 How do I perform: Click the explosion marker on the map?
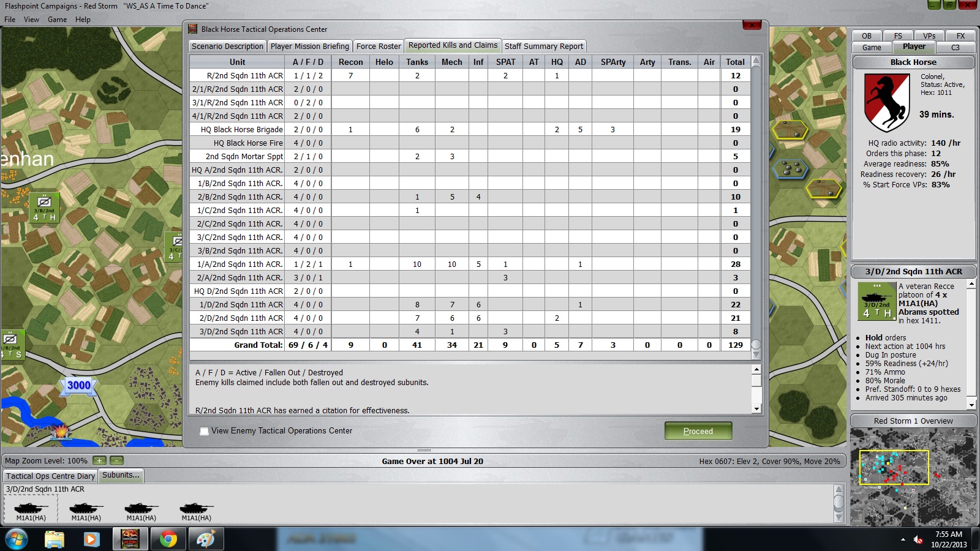[x=62, y=432]
